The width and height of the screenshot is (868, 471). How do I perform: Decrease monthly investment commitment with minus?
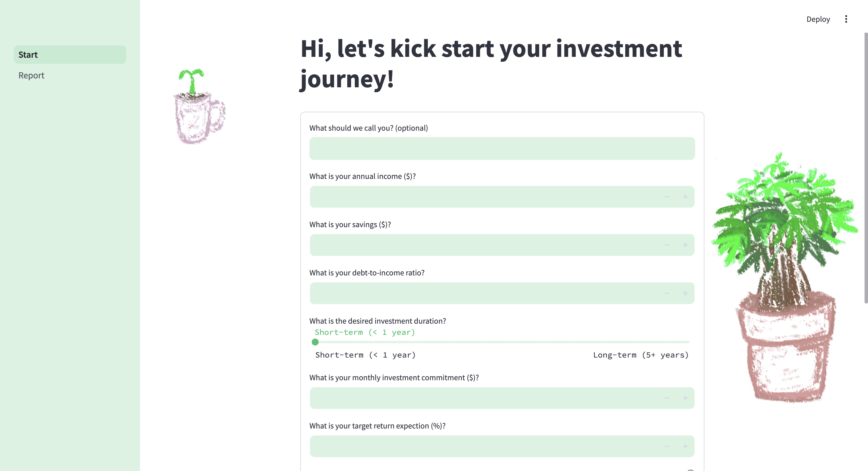pos(667,398)
